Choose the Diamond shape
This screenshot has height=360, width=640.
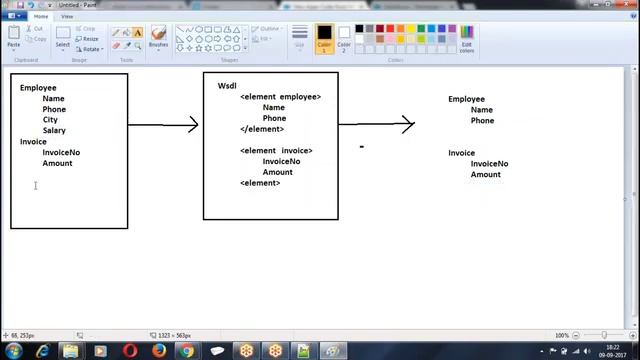point(189,39)
